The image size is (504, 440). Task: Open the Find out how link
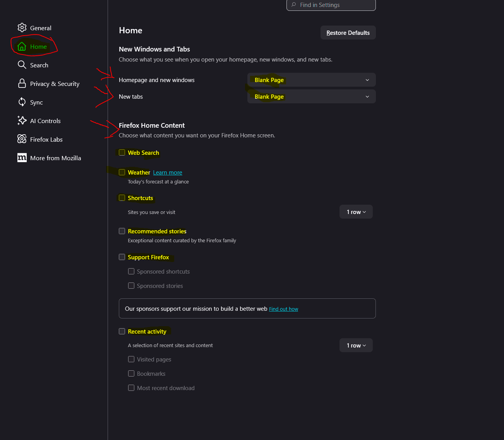coord(283,309)
